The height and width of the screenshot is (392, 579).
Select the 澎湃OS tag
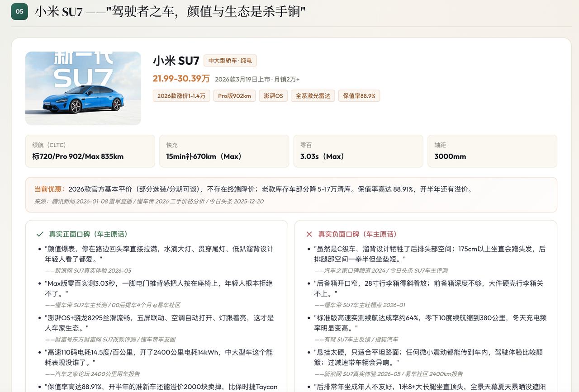click(x=273, y=96)
